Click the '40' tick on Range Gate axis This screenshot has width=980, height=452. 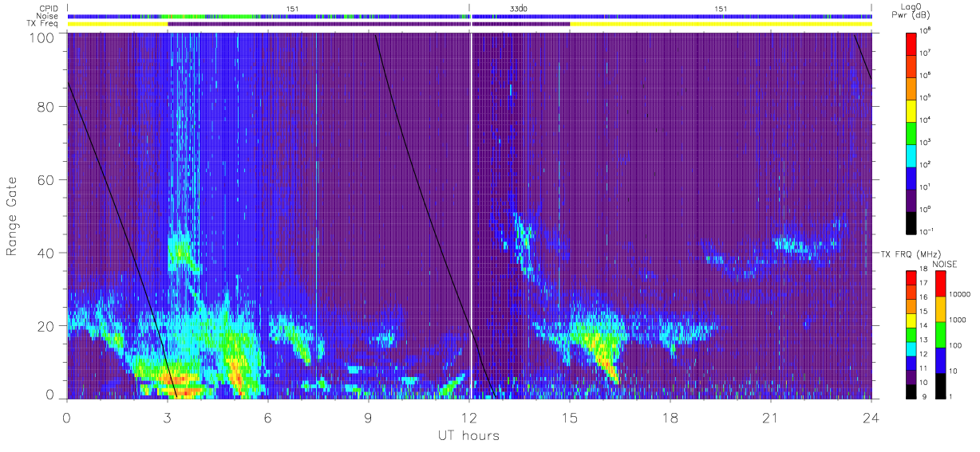[46, 253]
